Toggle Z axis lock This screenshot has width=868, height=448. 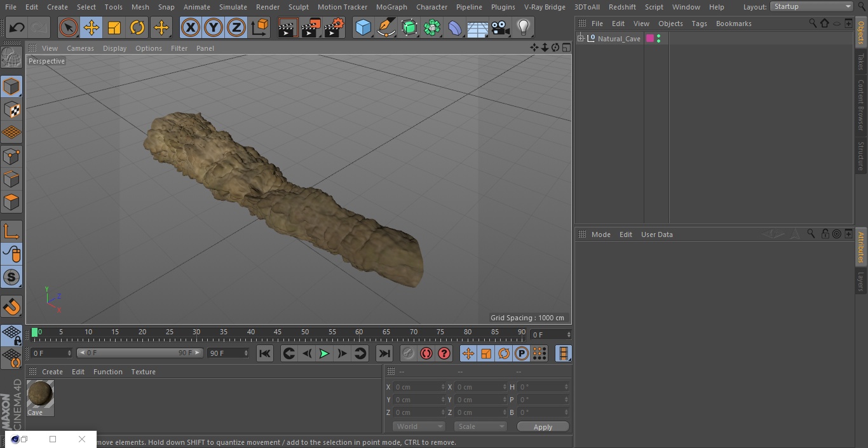click(236, 28)
